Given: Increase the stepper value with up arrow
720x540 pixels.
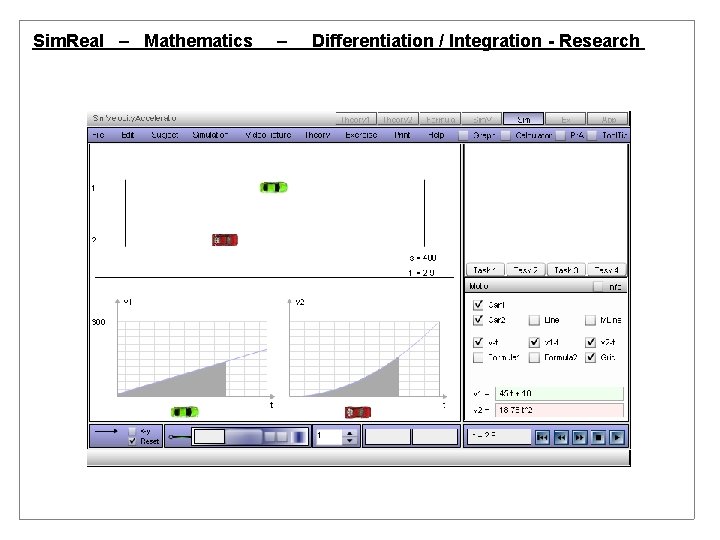Looking at the screenshot, I should pyautogui.click(x=350, y=433).
